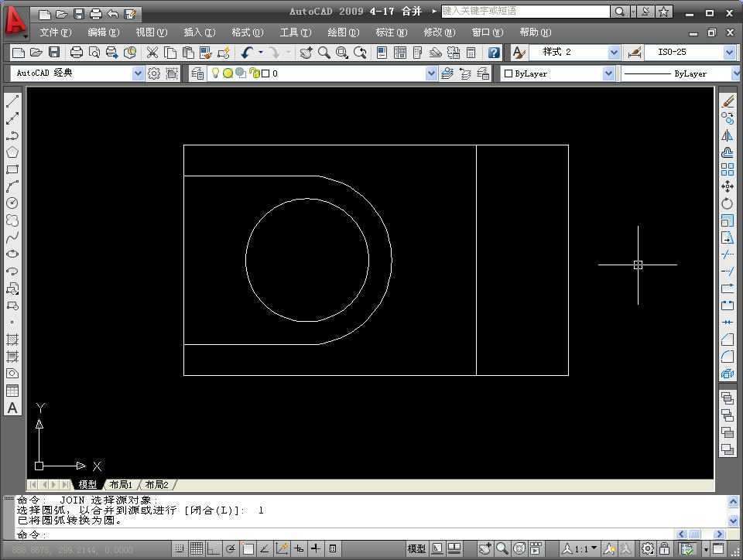Select the Hatch tool
743x560 pixels.
point(12,340)
